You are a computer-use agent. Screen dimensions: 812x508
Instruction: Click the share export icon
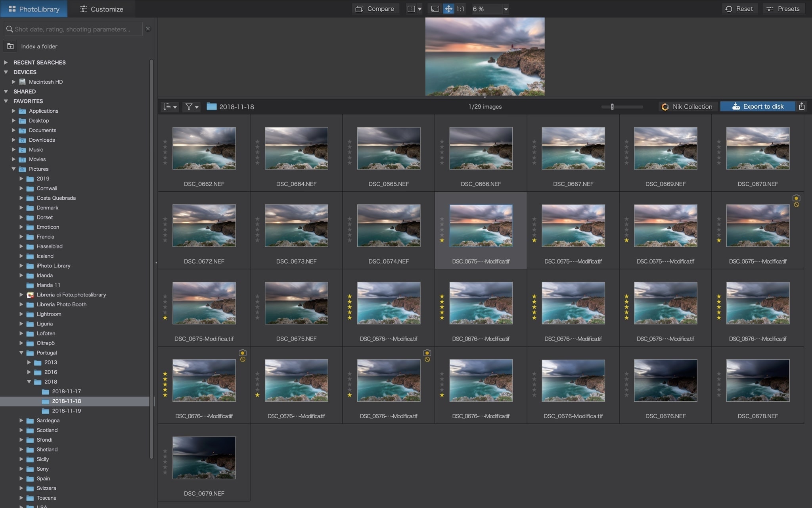(x=801, y=106)
